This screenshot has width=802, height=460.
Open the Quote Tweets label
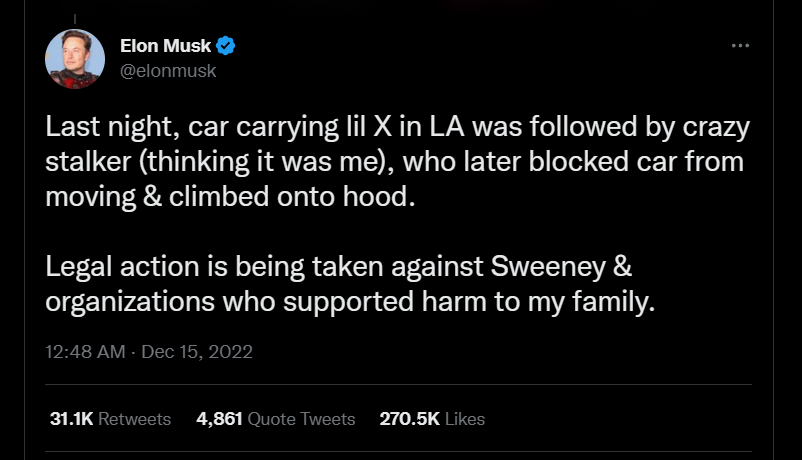(301, 419)
